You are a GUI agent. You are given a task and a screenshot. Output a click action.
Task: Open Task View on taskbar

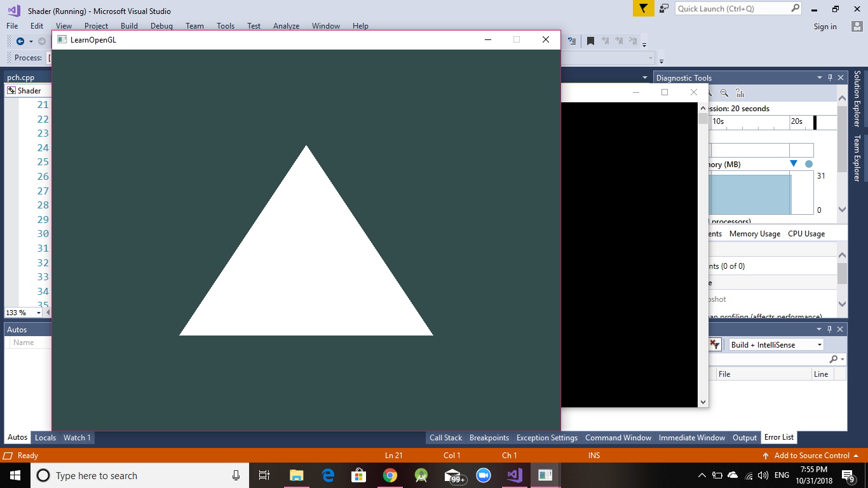click(x=264, y=475)
